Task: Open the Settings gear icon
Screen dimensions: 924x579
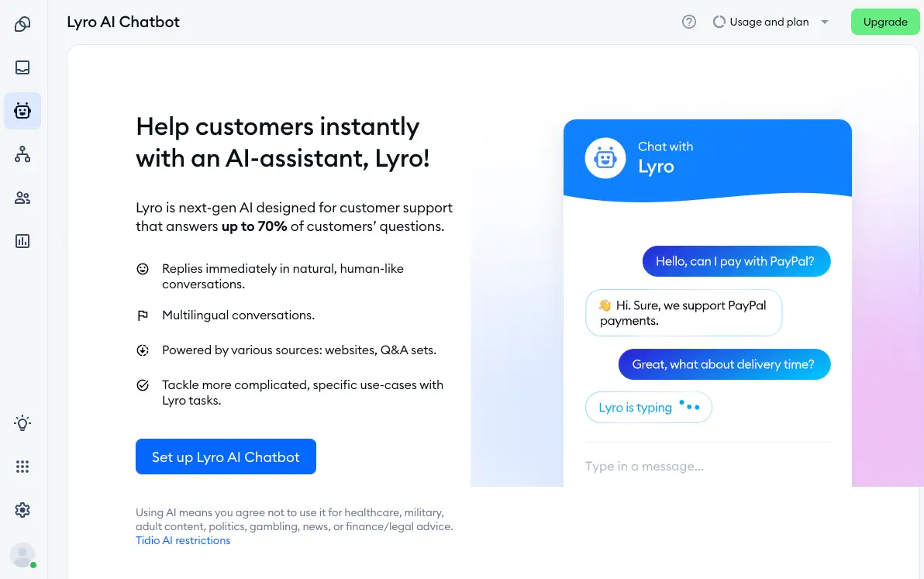Action: click(22, 510)
